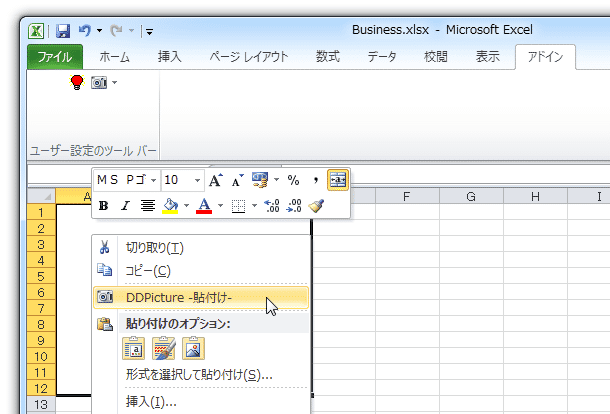This screenshot has height=414, width=610.
Task: Choose コピー(C) from context menu
Action: pyautogui.click(x=201, y=271)
